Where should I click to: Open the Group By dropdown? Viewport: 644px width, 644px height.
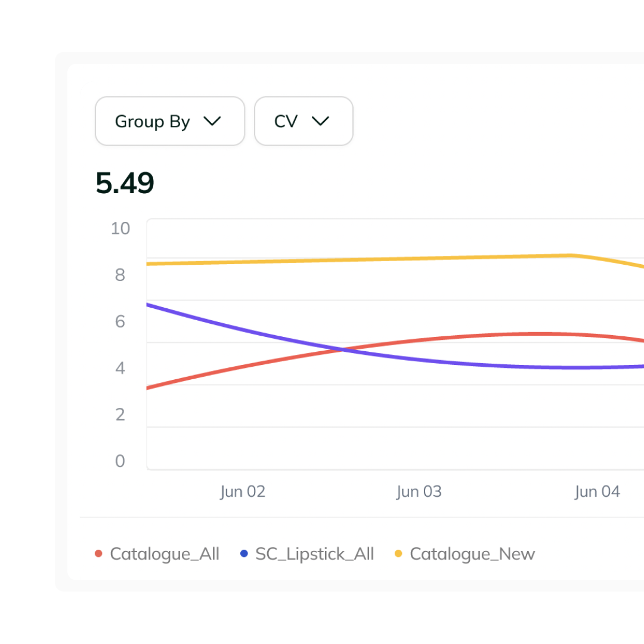coord(170,121)
